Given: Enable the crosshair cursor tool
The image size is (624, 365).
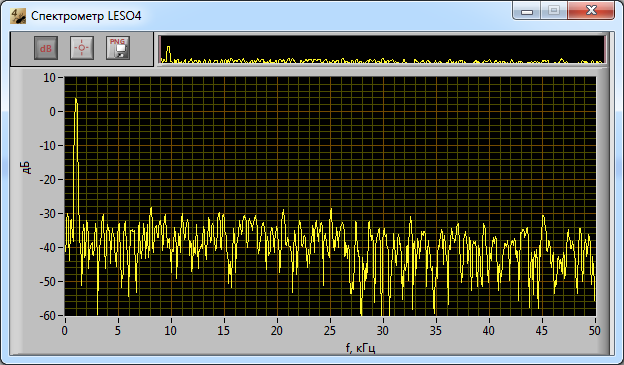Looking at the screenshot, I should click(82, 48).
